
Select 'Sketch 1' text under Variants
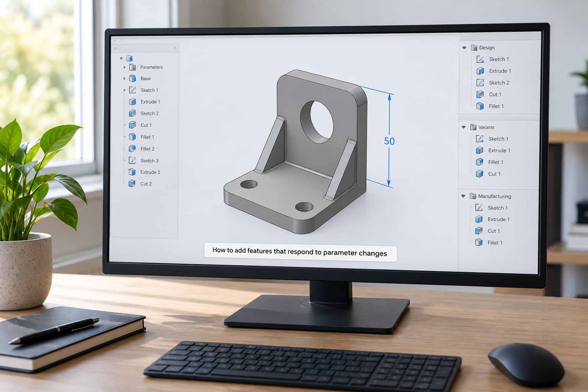[498, 139]
